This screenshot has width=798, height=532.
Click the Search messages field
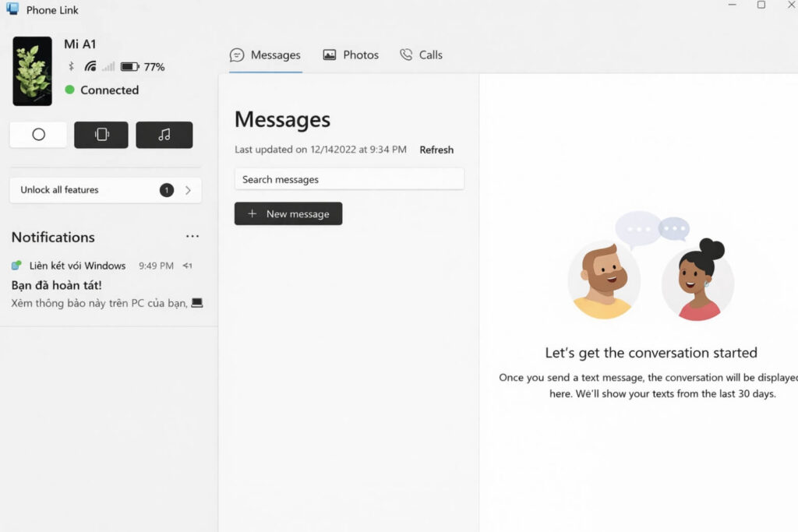(x=349, y=179)
